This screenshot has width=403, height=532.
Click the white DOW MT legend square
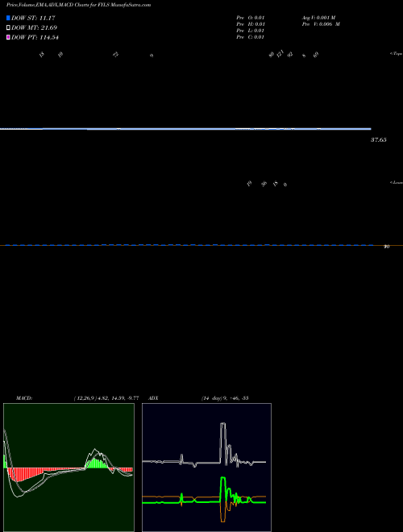point(8,28)
